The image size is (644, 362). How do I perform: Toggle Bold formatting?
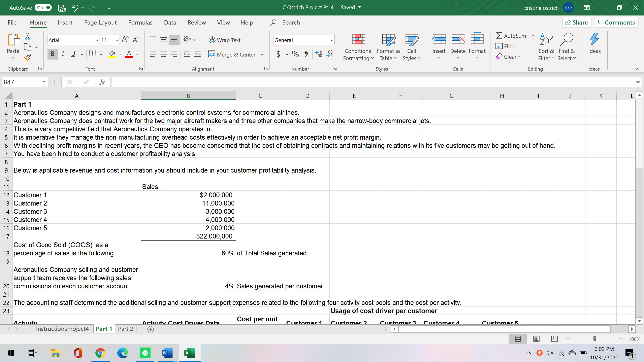pos(53,54)
